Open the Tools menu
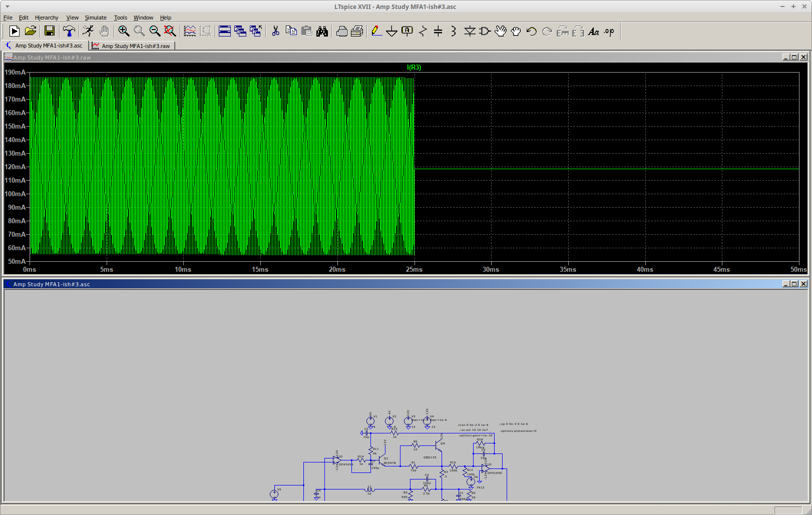 (121, 18)
